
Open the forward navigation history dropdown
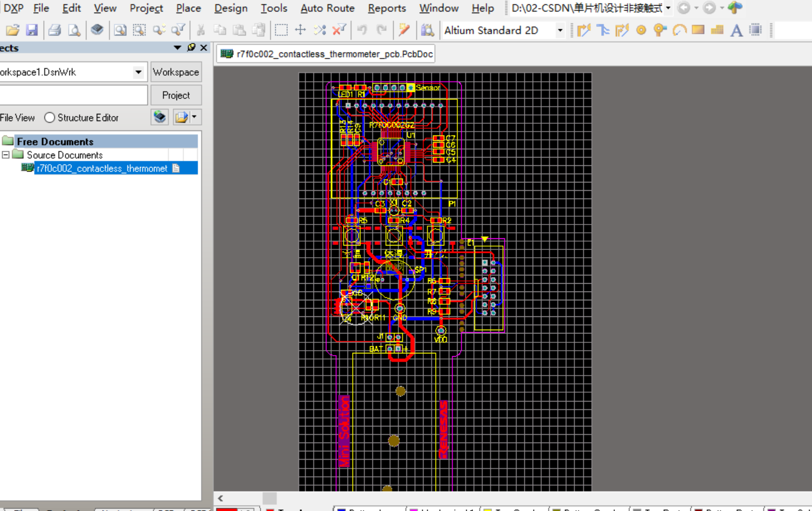point(722,8)
